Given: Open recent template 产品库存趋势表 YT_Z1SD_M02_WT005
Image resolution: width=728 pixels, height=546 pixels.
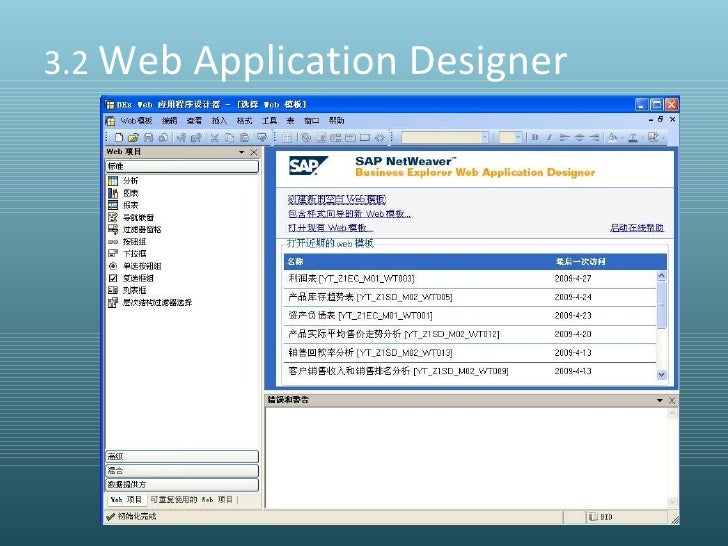Looking at the screenshot, I should coord(470,297).
